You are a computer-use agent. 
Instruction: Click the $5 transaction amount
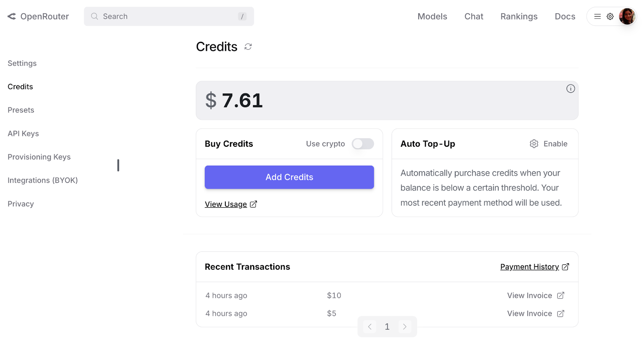[x=332, y=314]
